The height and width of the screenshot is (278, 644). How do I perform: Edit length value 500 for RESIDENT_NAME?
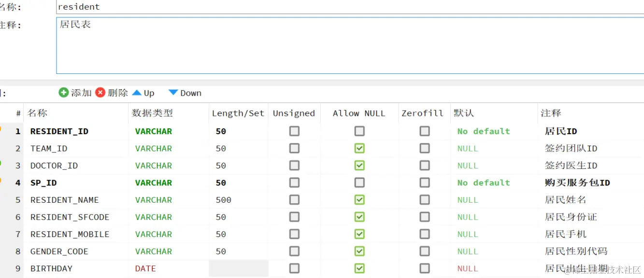pyautogui.click(x=224, y=200)
